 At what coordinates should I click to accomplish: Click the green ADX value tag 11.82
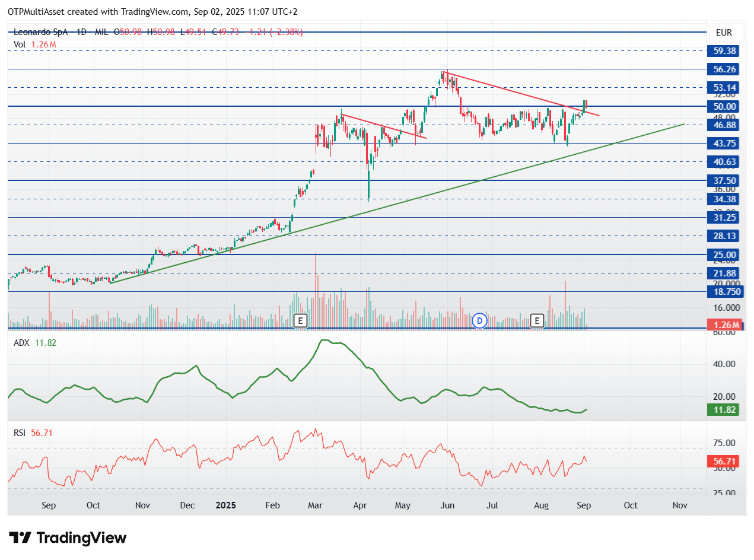pyautogui.click(x=724, y=409)
